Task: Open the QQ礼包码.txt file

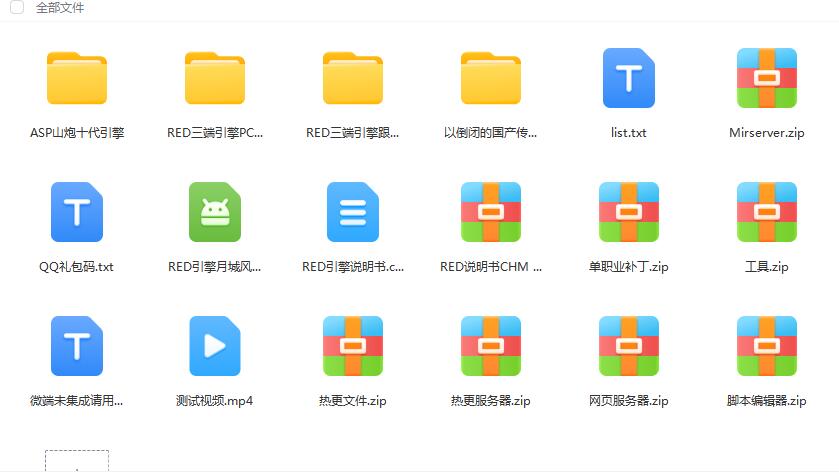Action: click(x=77, y=212)
